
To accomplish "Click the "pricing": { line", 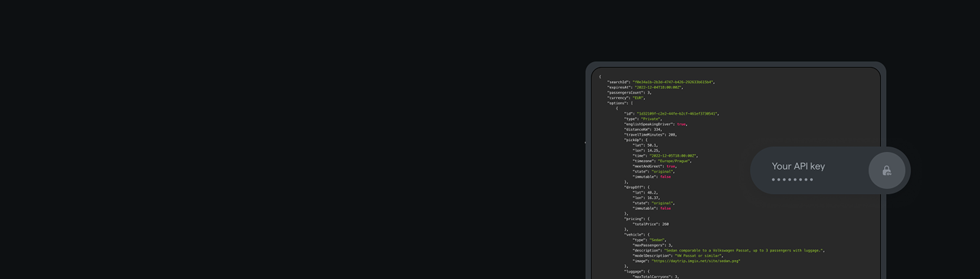I will [x=637, y=219].
